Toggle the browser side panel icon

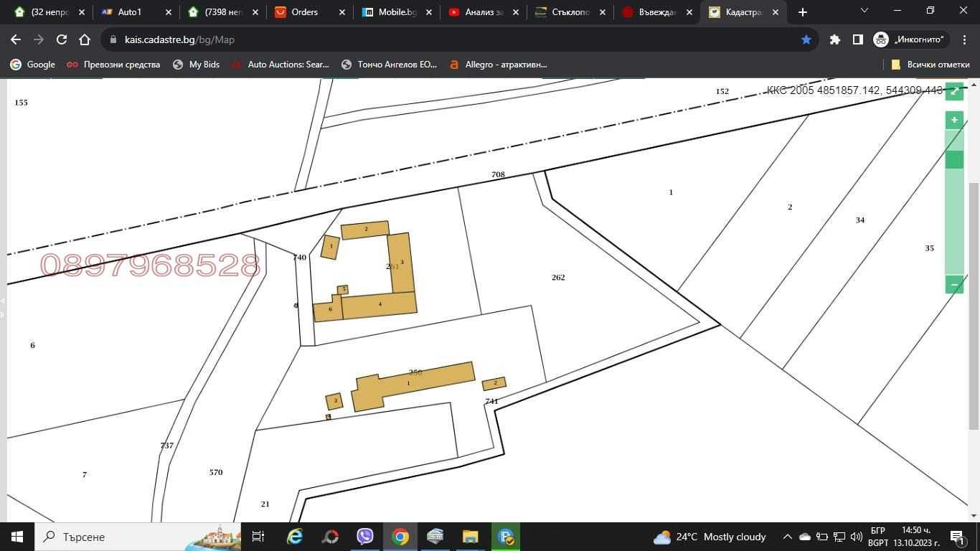point(857,39)
